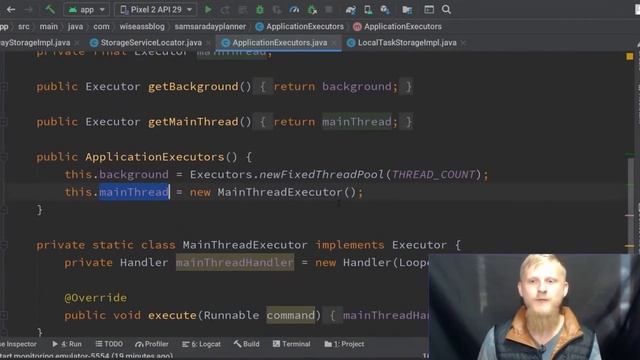Screen dimensions: 640x360
Task: Open the AVD Manager phone icon
Action: (368, 9)
